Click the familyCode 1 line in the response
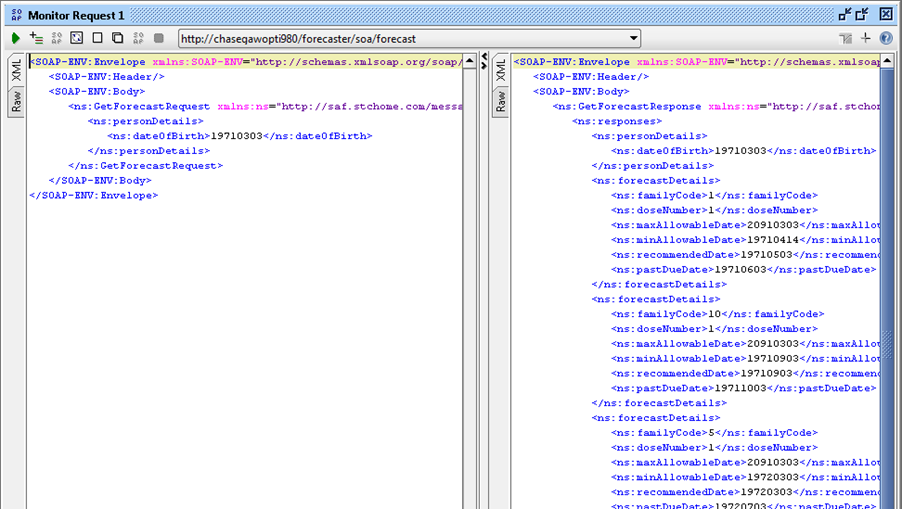902x509 pixels. (x=714, y=196)
